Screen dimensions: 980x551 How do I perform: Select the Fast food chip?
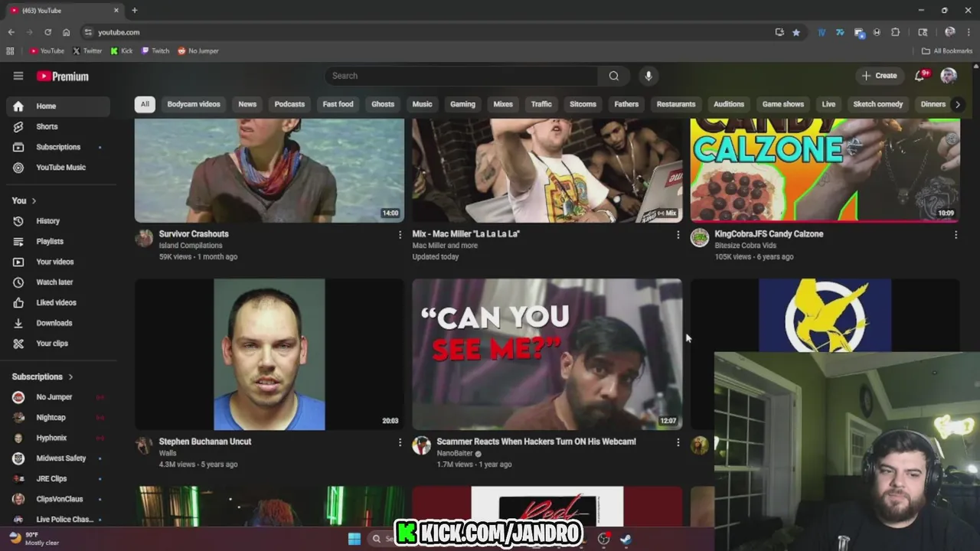click(x=338, y=104)
